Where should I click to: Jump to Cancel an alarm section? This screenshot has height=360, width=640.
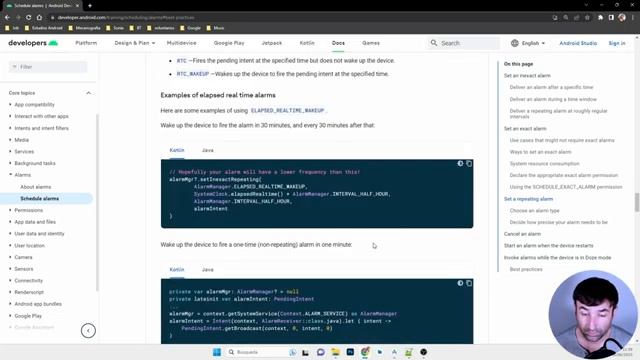click(522, 234)
